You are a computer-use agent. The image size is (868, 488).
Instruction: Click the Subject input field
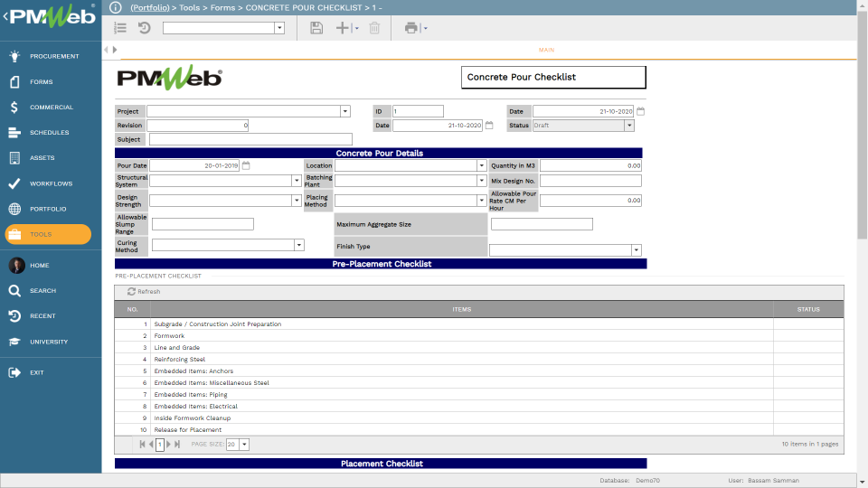click(250, 139)
